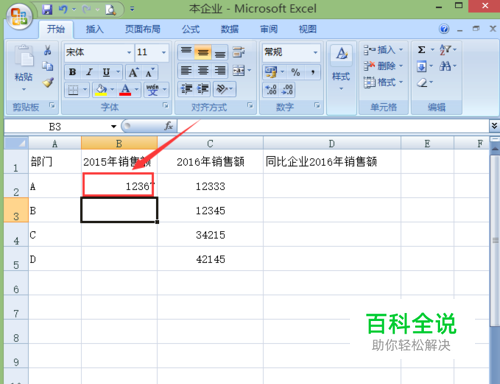Increase decimal places
This screenshot has width=500, height=384.
pyautogui.click(x=271, y=90)
